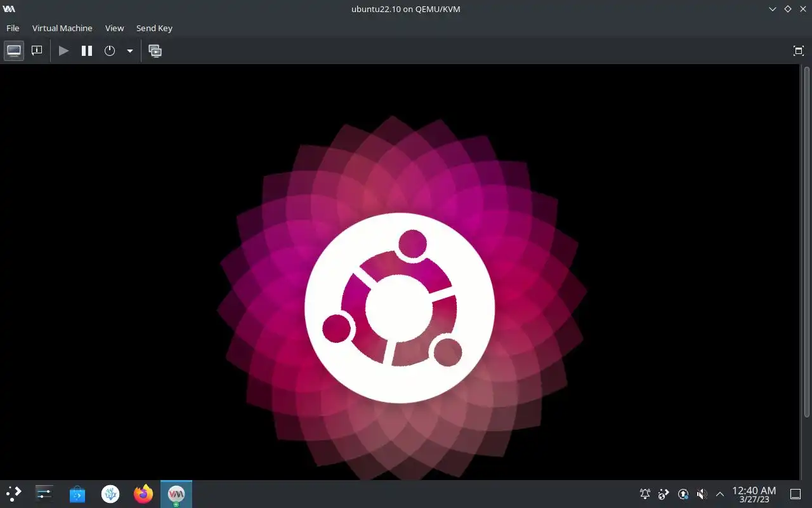Show the graphical console view
Viewport: 812px width, 508px height.
(14, 51)
